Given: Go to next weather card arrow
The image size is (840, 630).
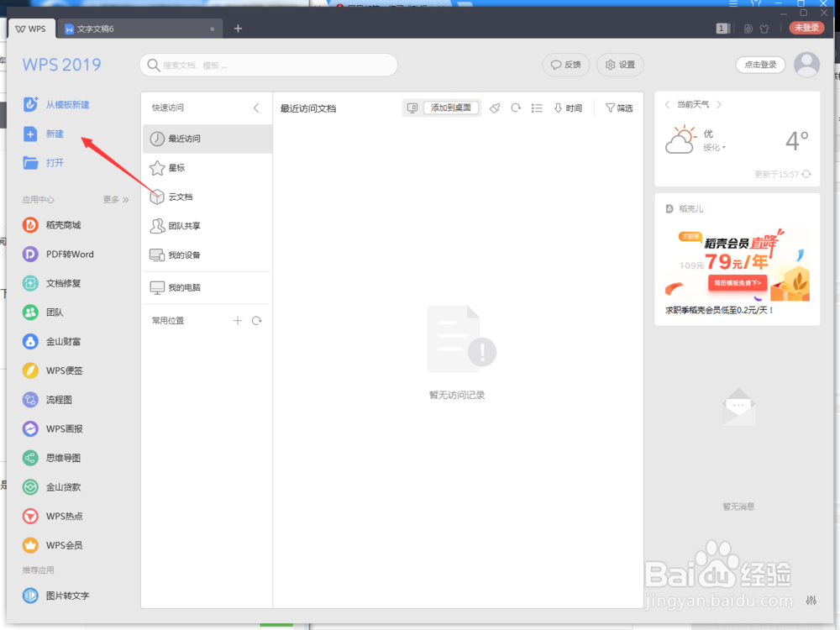Looking at the screenshot, I should tap(719, 104).
